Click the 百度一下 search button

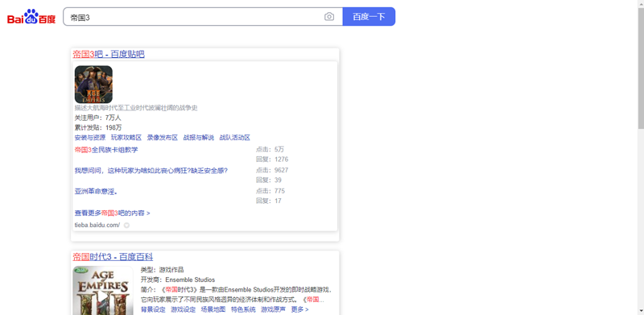coord(369,17)
